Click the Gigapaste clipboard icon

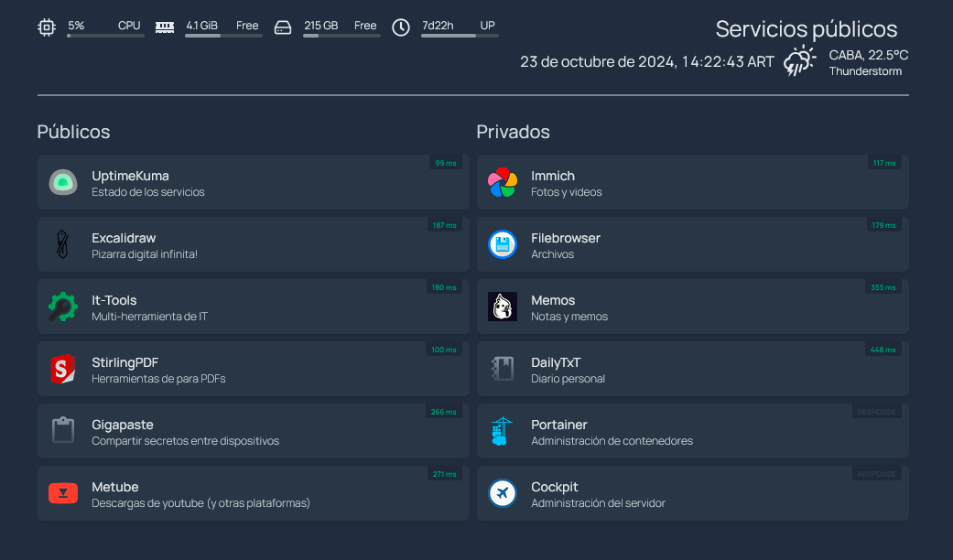click(x=62, y=431)
